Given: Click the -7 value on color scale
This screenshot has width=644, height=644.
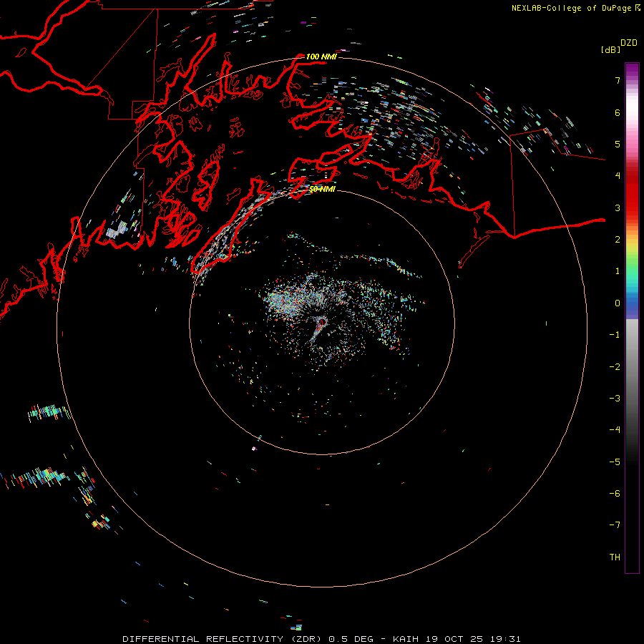Looking at the screenshot, I should coord(615,525).
